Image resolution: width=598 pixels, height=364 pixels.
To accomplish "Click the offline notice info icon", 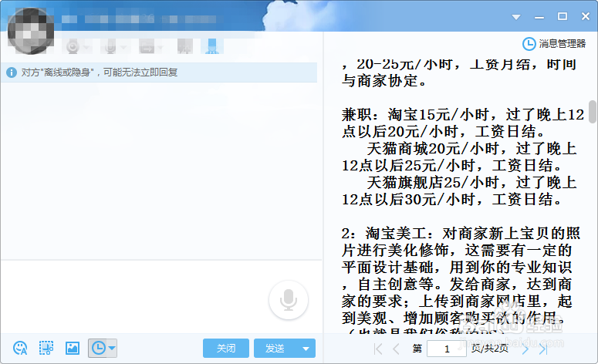I will [x=12, y=72].
